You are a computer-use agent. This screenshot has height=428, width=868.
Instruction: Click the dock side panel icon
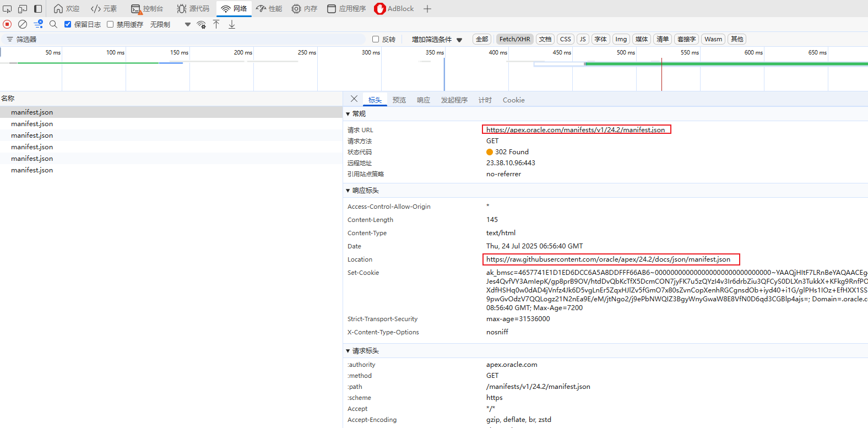(x=38, y=9)
